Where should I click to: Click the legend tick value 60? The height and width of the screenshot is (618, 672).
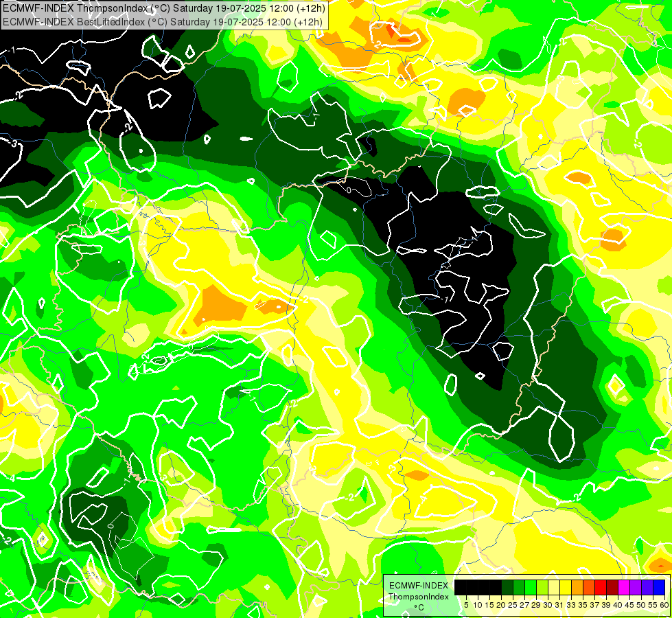664,605
